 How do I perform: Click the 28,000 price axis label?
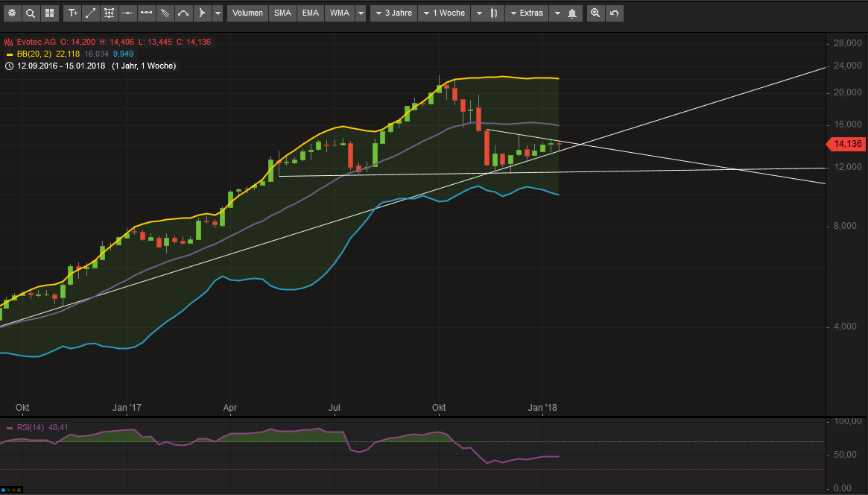(x=848, y=43)
